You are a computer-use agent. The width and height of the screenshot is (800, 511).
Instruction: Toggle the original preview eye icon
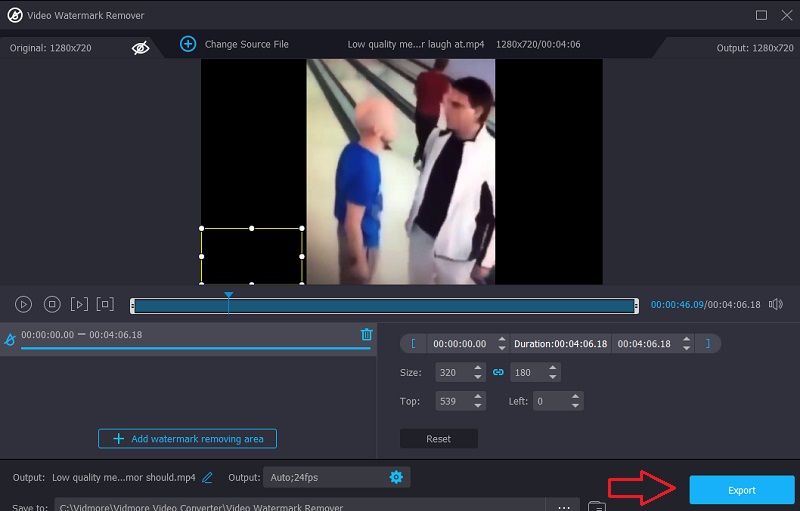pos(141,47)
